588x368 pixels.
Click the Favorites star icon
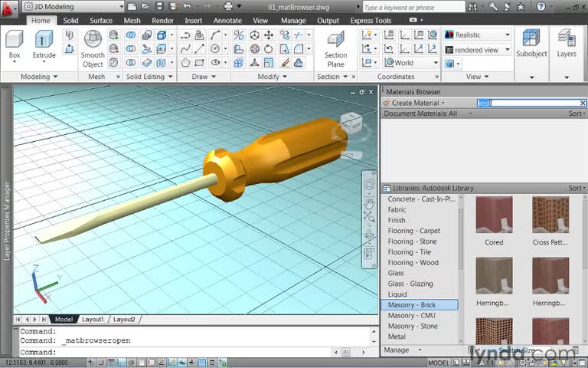tap(521, 7)
